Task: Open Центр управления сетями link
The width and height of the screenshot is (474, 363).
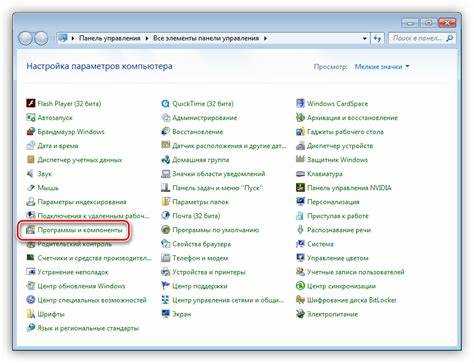Action: [228, 300]
